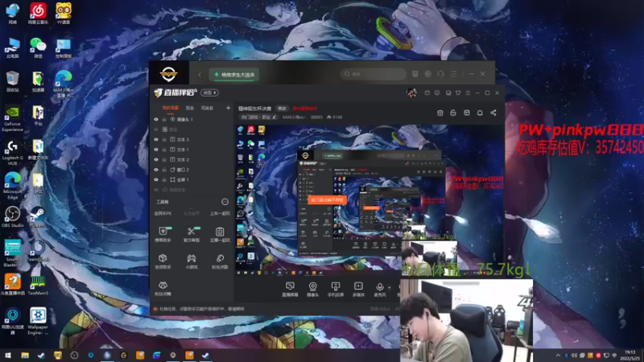Select the 摄像头 1 source row
644x362 pixels.
point(192,119)
